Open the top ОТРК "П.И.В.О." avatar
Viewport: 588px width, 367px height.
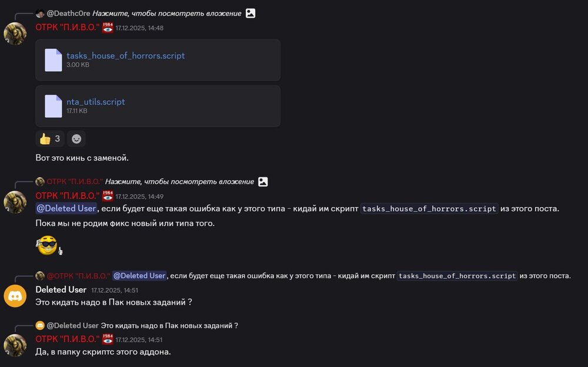point(15,34)
